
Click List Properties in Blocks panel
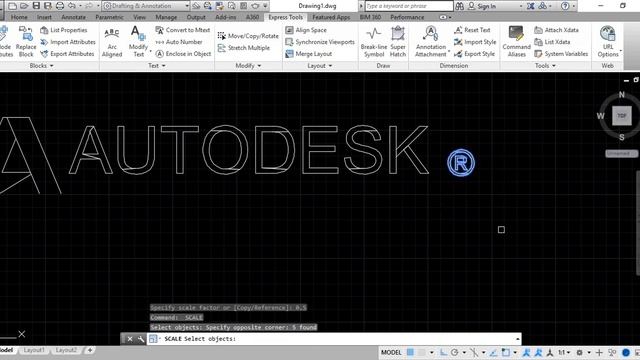click(x=64, y=30)
